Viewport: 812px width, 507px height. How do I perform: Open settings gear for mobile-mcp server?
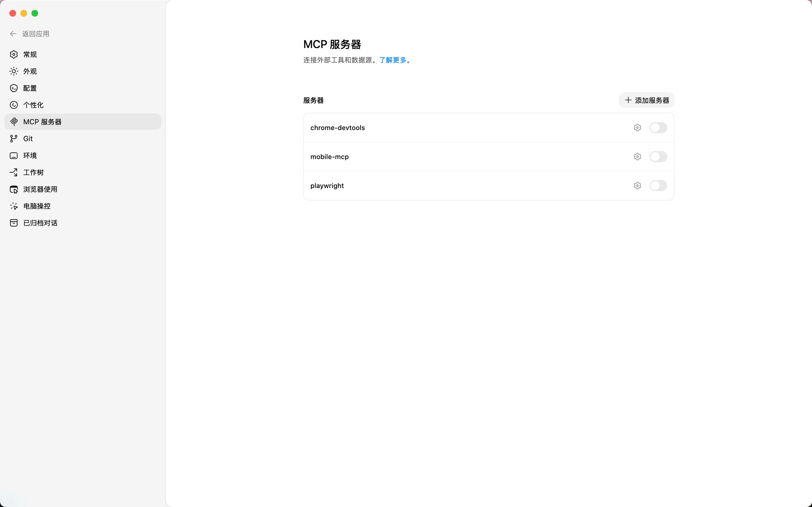click(637, 157)
